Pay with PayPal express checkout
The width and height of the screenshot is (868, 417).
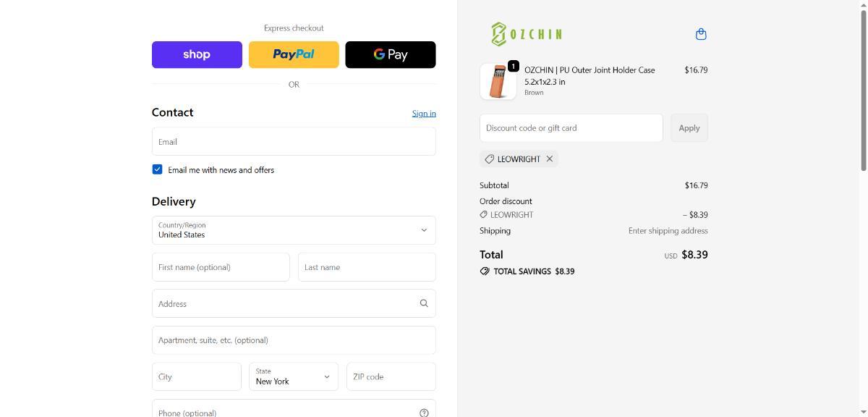(x=294, y=55)
